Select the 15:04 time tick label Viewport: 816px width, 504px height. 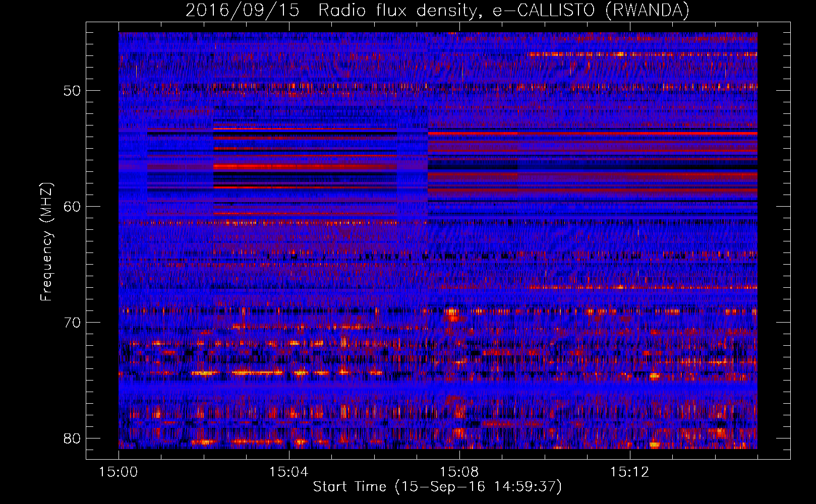point(288,472)
